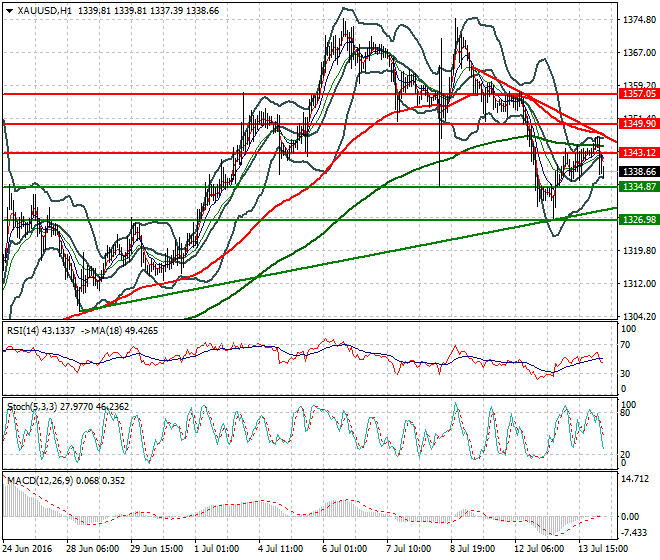This screenshot has height=560, width=660.
Task: Select the 1312.00 price axis value
Action: tap(639, 284)
